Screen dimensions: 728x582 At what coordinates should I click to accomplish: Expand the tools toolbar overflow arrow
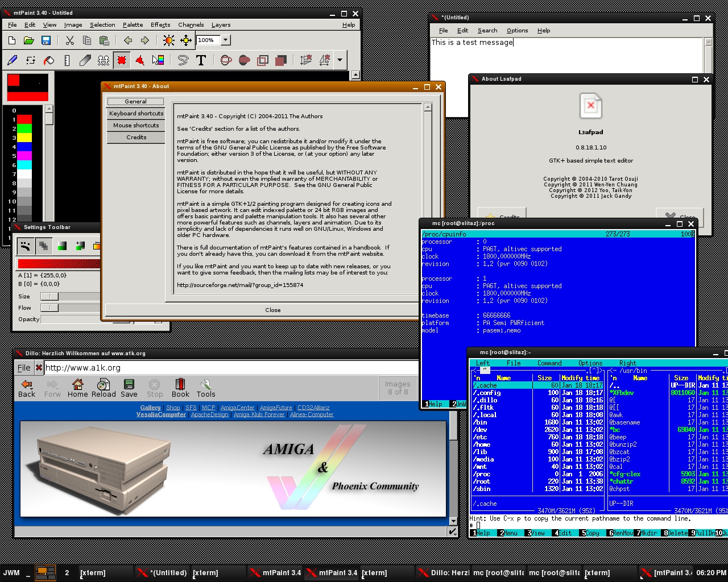[340, 60]
